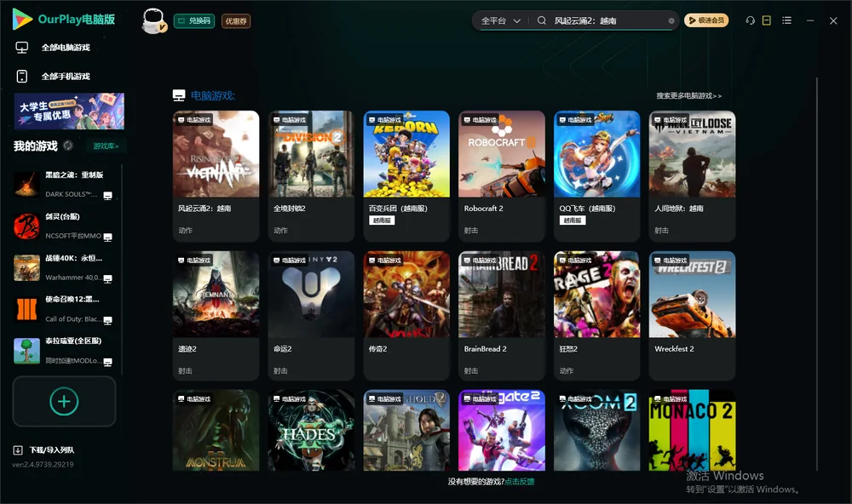Viewport: 852px width, 504px height.
Task: Clear the search text with the X icon
Action: point(671,20)
